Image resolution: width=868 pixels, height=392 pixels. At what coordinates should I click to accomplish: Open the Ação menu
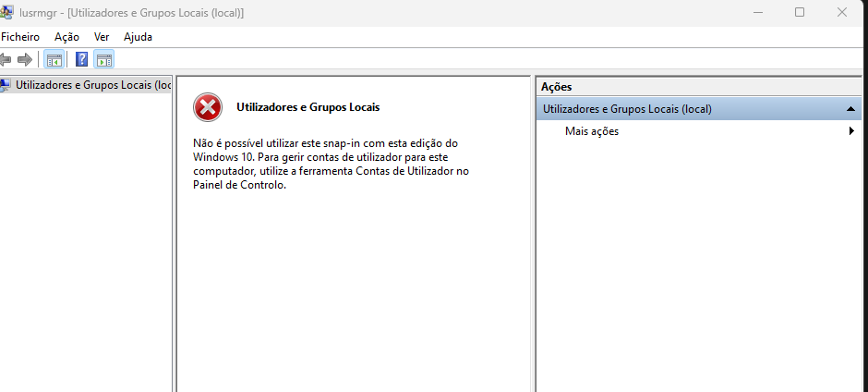(67, 37)
